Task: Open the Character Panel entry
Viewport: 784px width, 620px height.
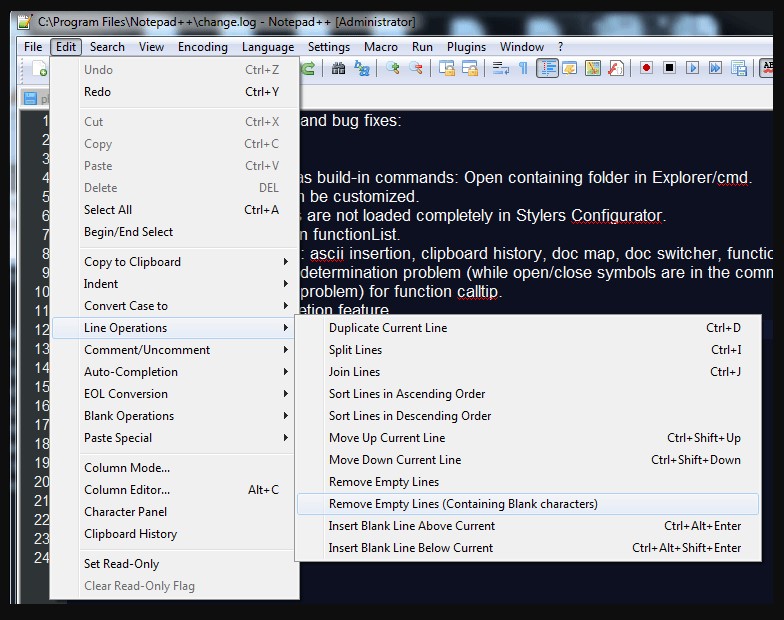Action: 172,512
